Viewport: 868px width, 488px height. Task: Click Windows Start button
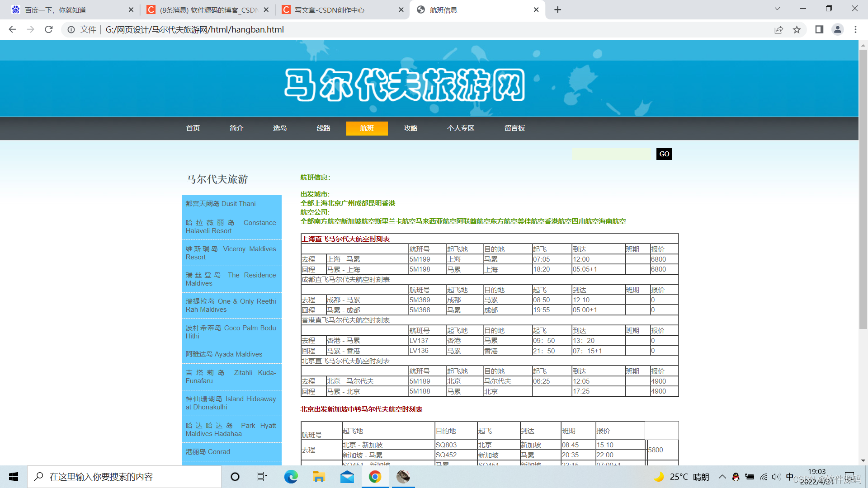(x=14, y=477)
